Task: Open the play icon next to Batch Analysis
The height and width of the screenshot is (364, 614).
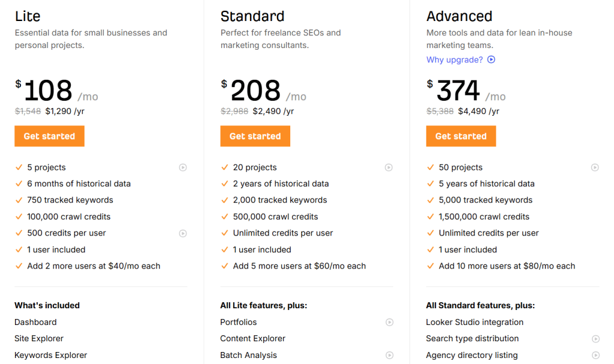Action: tap(389, 355)
